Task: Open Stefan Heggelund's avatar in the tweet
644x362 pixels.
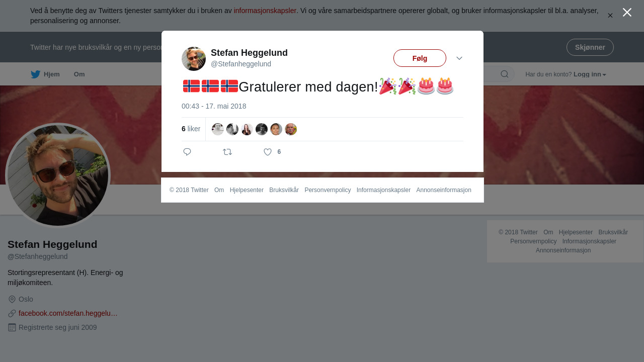Action: [194, 59]
